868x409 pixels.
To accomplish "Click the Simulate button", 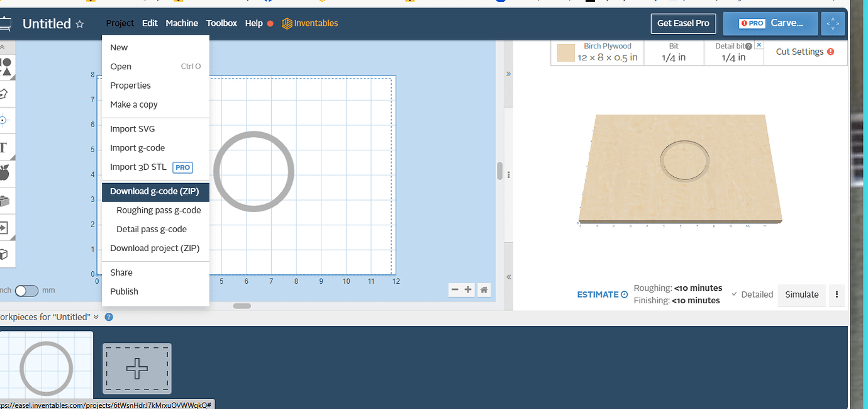I will pyautogui.click(x=801, y=294).
